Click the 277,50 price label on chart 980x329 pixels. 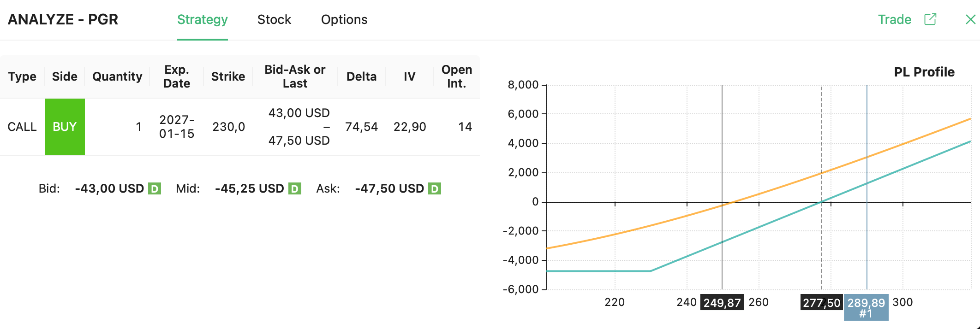(821, 303)
